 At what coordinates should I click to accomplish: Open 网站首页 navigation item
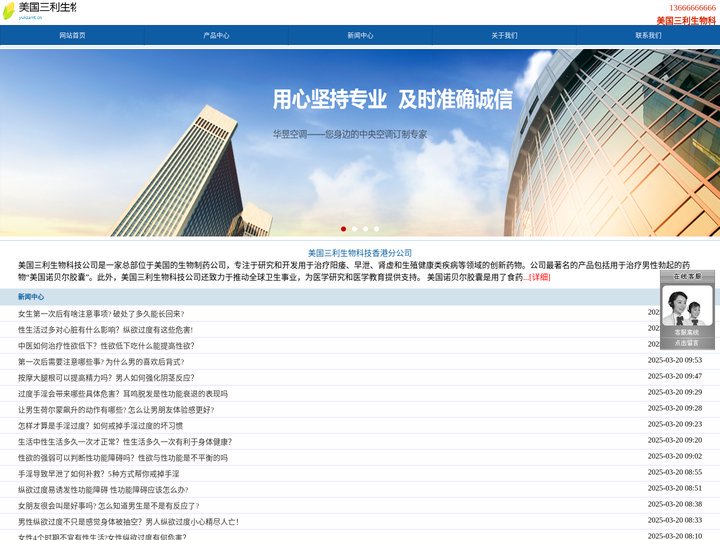(x=72, y=35)
